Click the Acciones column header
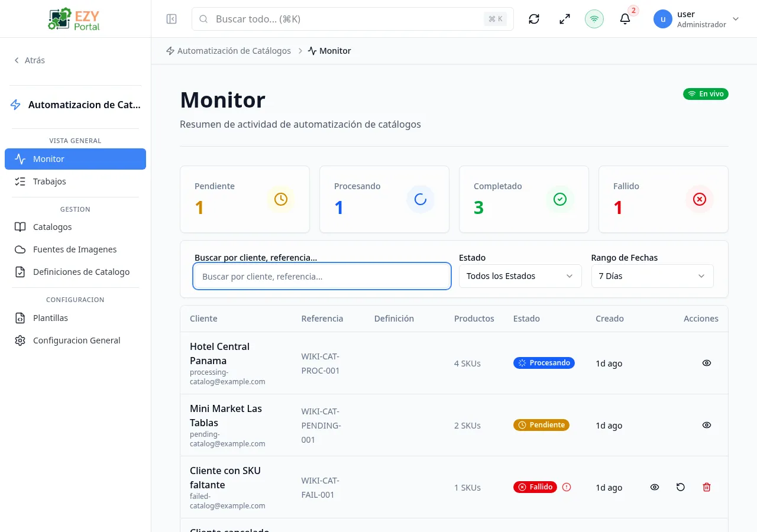757x532 pixels. click(x=701, y=319)
